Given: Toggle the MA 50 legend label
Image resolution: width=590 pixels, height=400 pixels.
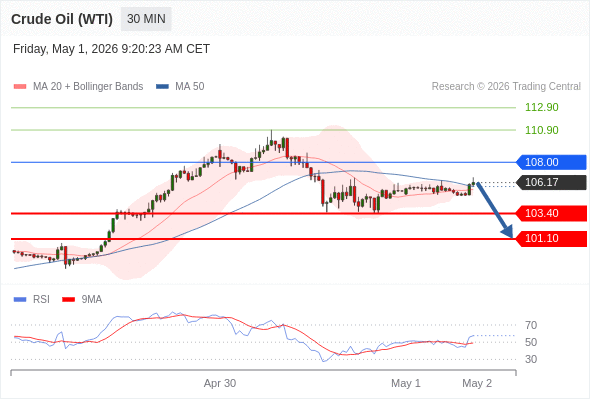Looking at the screenshot, I should pos(190,87).
